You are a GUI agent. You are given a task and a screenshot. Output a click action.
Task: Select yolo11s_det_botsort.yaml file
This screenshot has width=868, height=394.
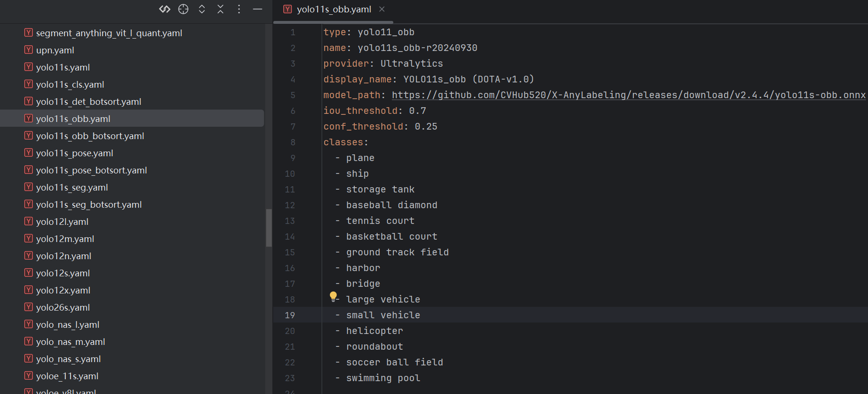[x=89, y=101]
